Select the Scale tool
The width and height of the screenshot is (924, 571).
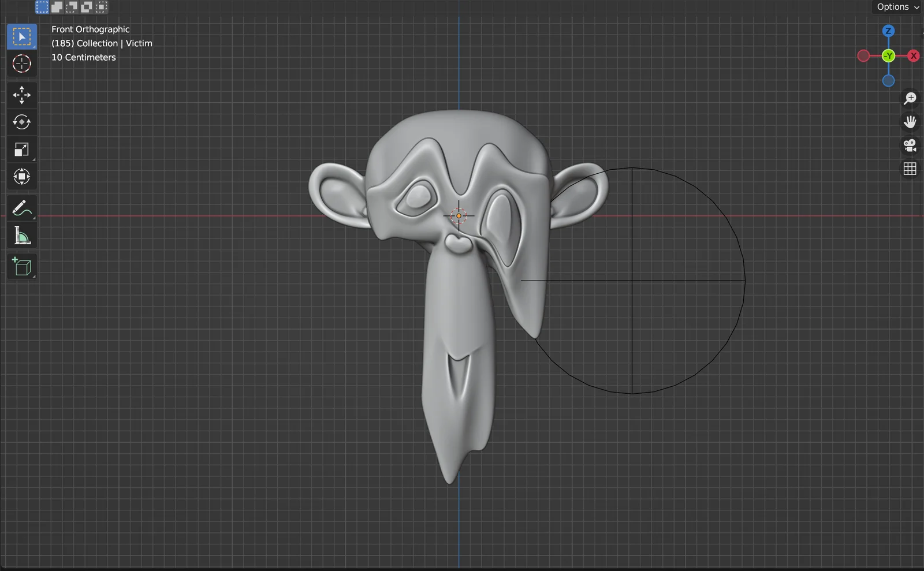21,149
